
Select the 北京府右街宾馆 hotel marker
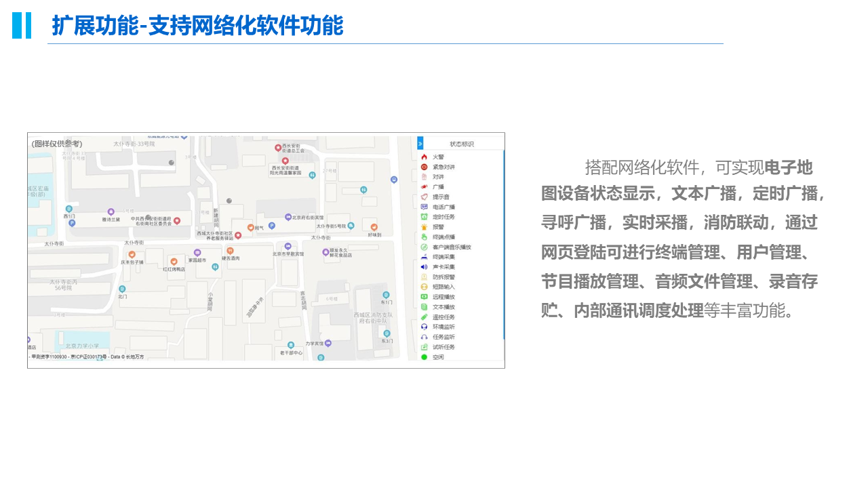coord(288,218)
